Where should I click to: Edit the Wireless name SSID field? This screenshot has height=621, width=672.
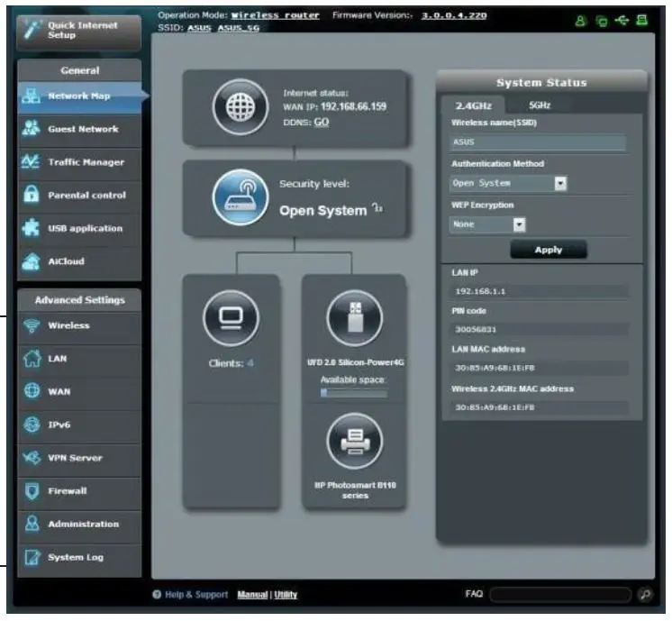[538, 142]
